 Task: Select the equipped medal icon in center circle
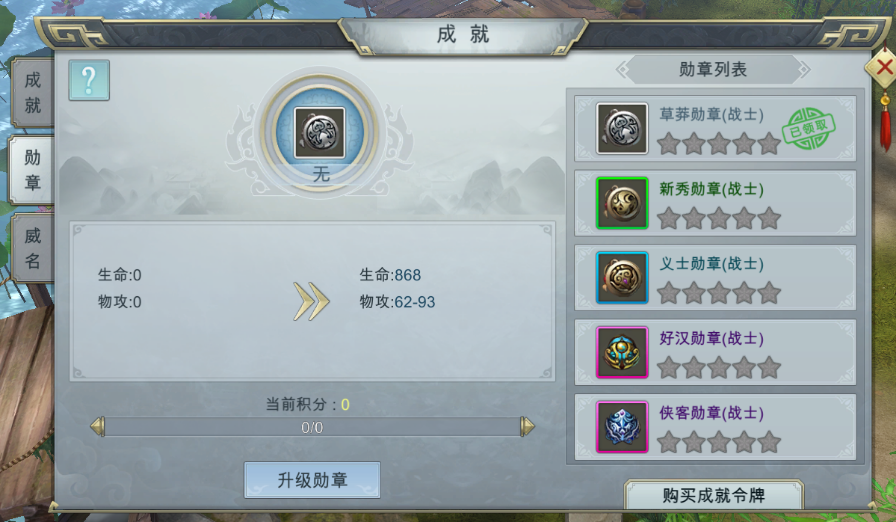319,132
